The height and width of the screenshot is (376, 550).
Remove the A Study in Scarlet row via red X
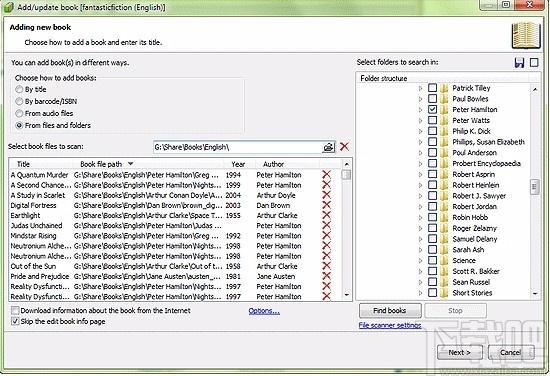coord(327,195)
